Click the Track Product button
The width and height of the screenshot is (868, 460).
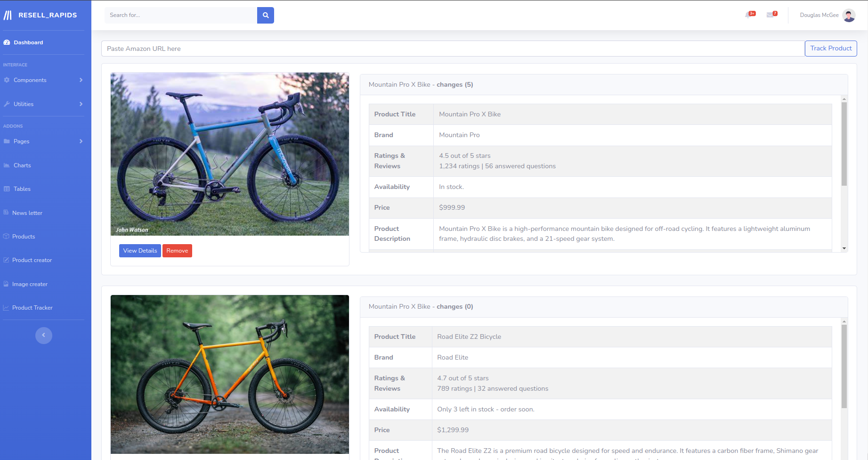tap(831, 49)
